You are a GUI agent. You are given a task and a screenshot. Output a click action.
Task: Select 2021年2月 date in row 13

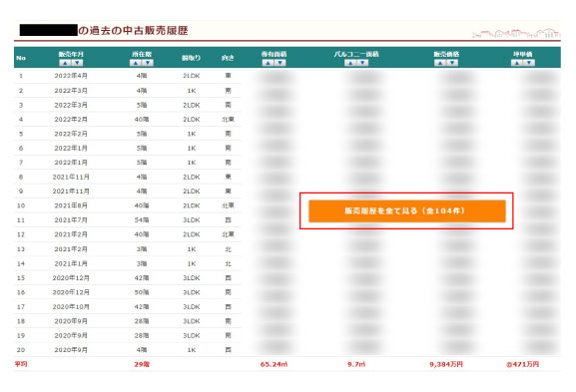71,249
